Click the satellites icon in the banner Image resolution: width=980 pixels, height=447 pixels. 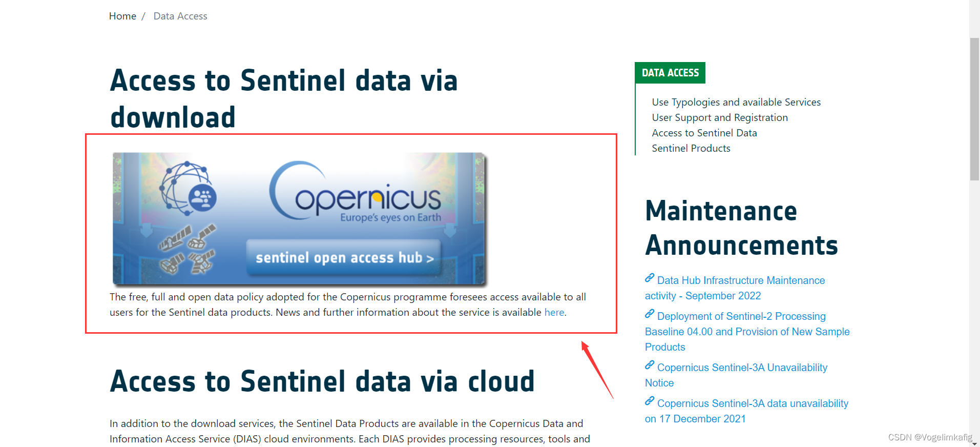(x=187, y=249)
